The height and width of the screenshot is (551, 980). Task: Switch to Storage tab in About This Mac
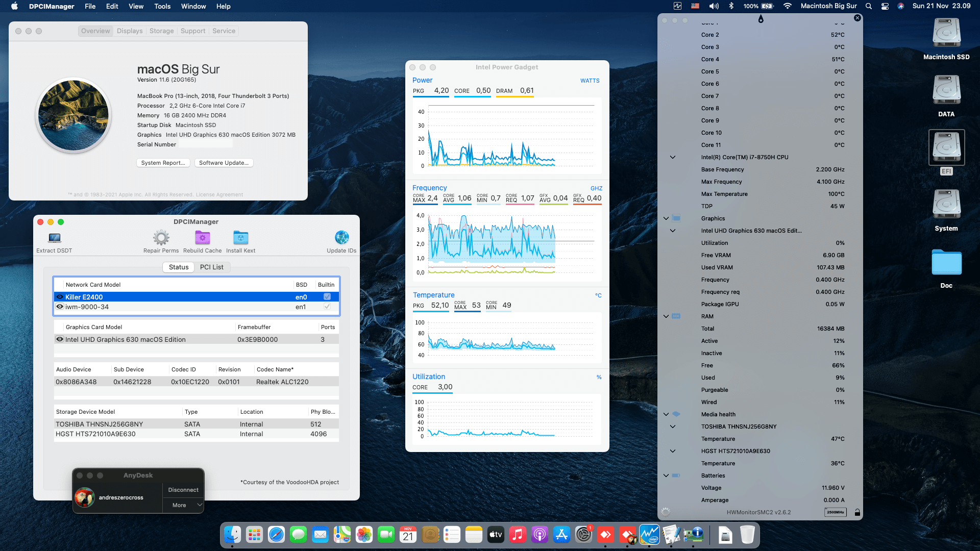tap(162, 31)
